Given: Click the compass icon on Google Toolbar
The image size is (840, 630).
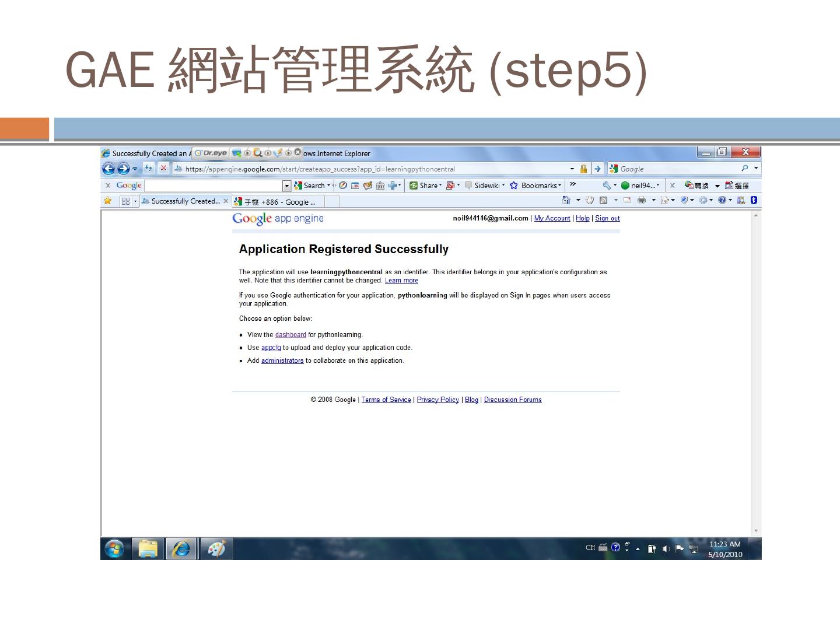Looking at the screenshot, I should click(343, 185).
